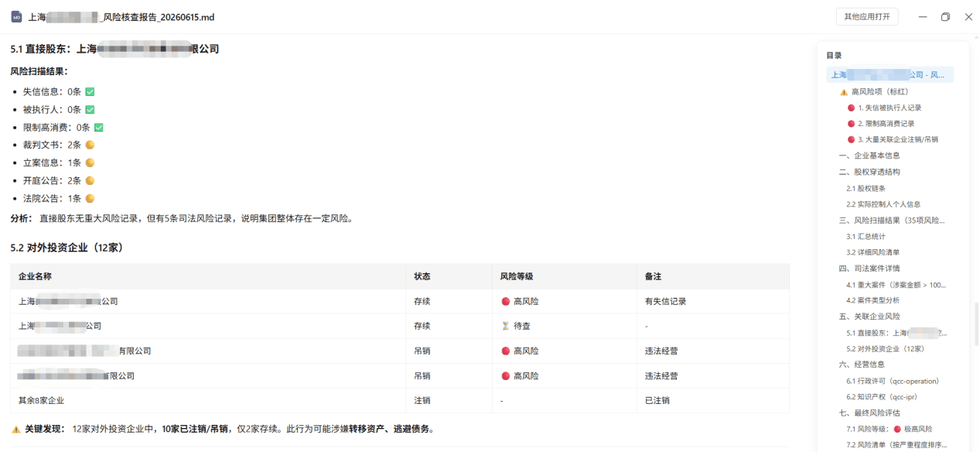
Task: Jump to 七、最终风险评估
Action: click(869, 413)
